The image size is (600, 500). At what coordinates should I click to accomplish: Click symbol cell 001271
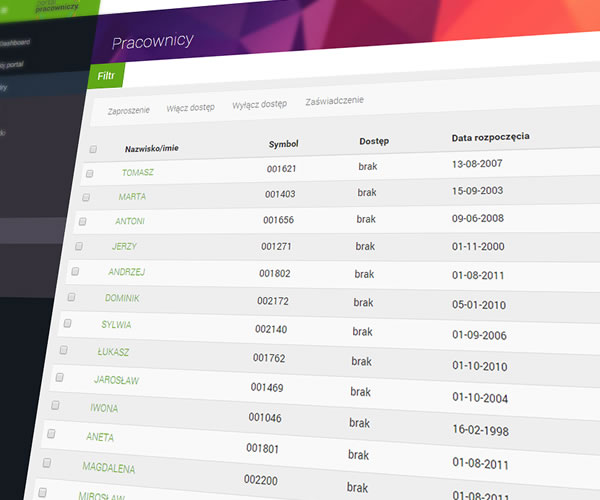pos(276,246)
